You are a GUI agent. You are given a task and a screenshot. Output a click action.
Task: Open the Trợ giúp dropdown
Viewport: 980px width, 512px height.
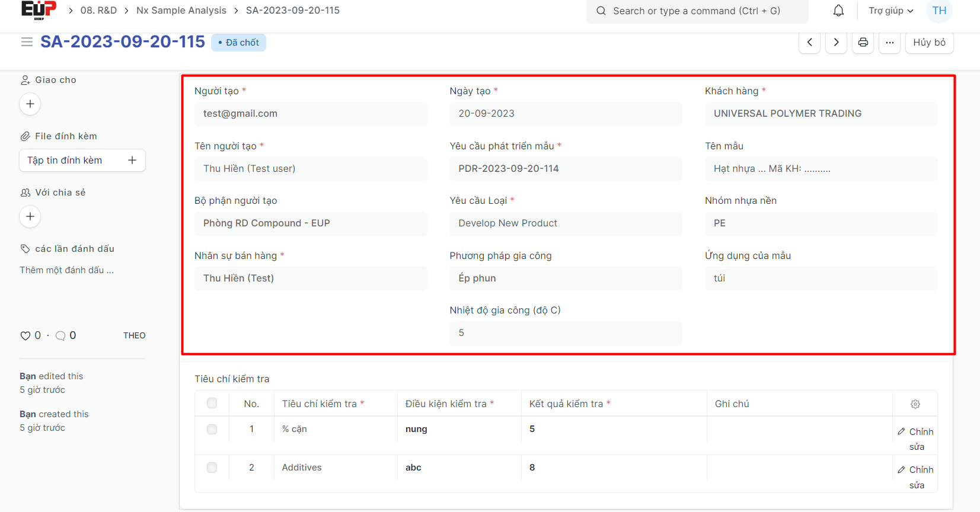click(x=890, y=11)
